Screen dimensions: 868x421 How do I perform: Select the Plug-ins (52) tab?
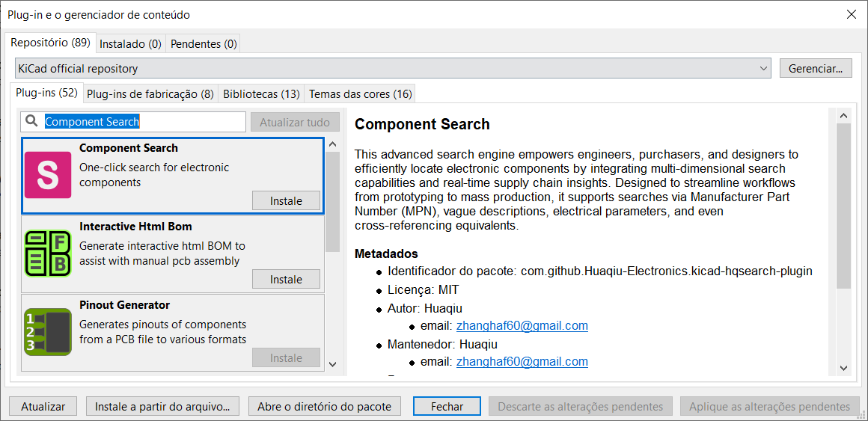point(46,93)
